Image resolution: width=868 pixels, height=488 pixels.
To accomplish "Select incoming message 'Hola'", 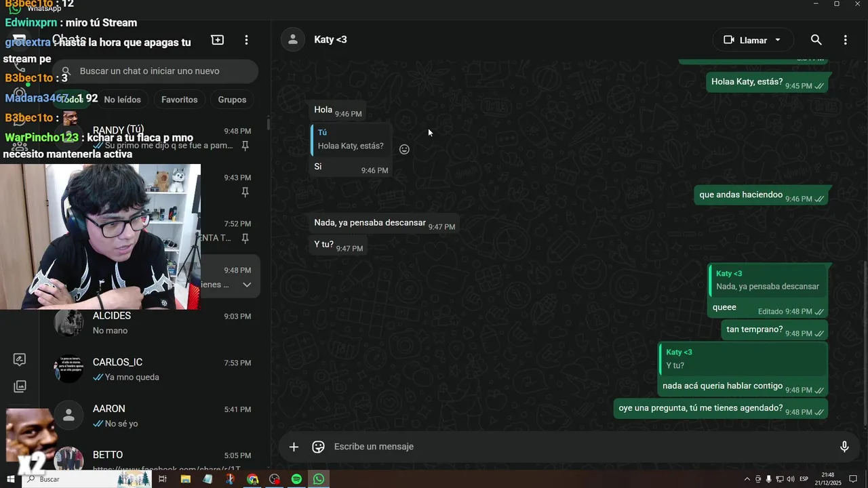I will pos(337,110).
